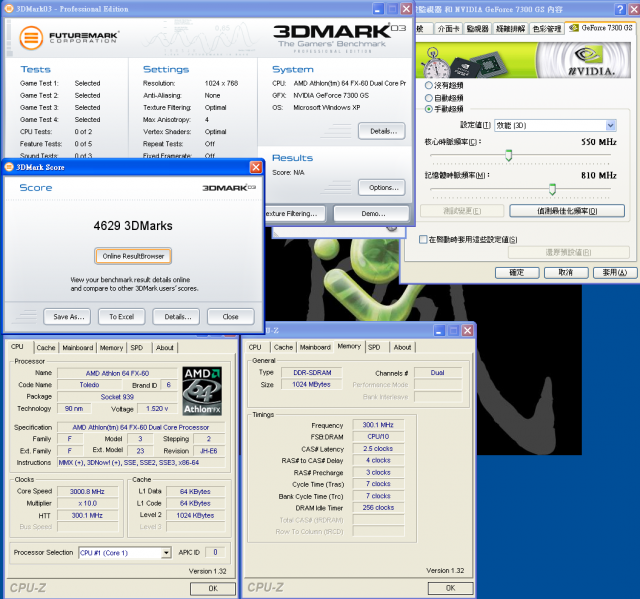
Task: Minimize the 3DMark03 main window
Action: tap(378, 9)
